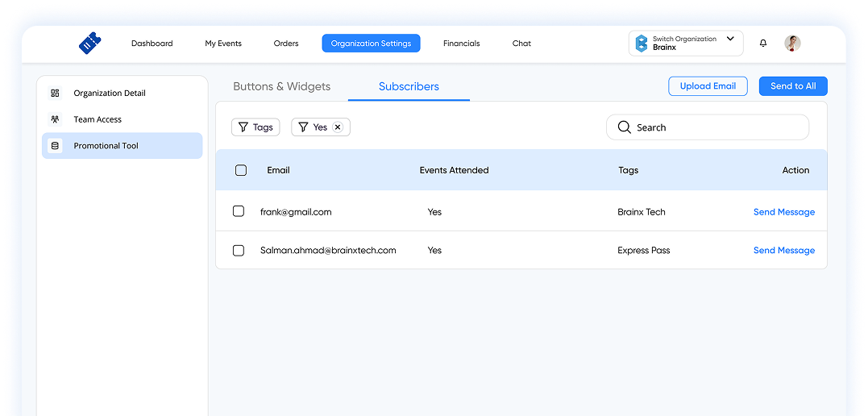
Task: Send Message to frank@gmail.com
Action: click(784, 211)
